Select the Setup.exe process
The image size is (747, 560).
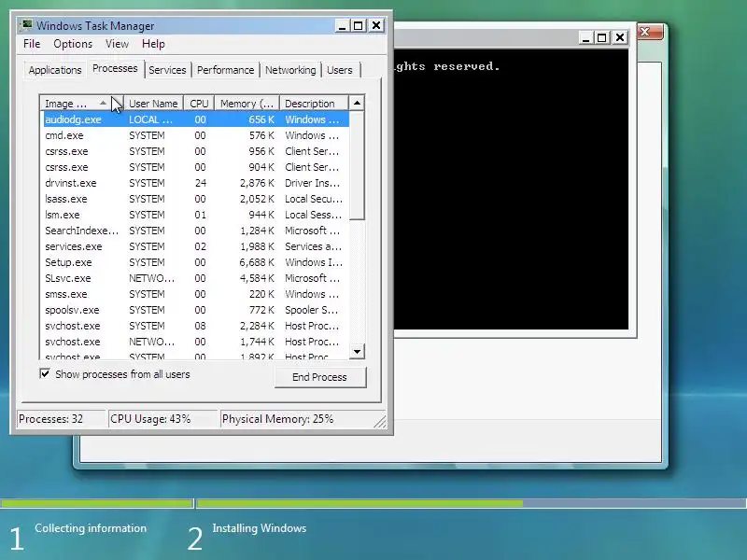(195, 262)
